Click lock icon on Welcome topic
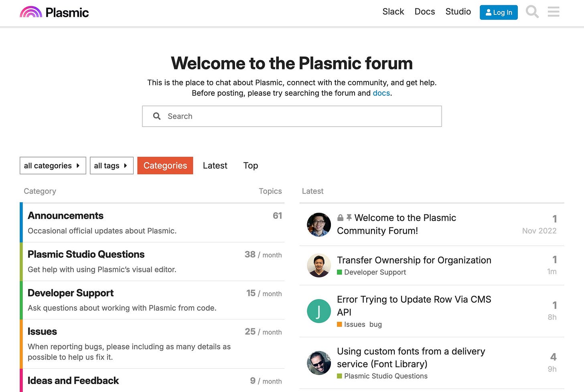This screenshot has width=584, height=392. (341, 218)
